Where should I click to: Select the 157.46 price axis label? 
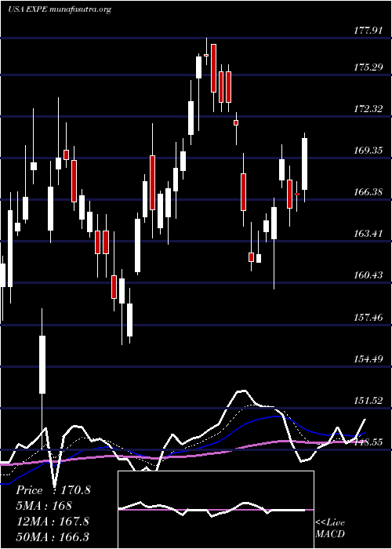pos(367,318)
